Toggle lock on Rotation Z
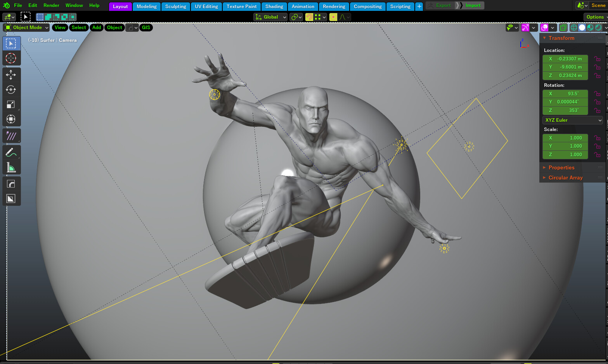The width and height of the screenshot is (608, 364). (598, 110)
